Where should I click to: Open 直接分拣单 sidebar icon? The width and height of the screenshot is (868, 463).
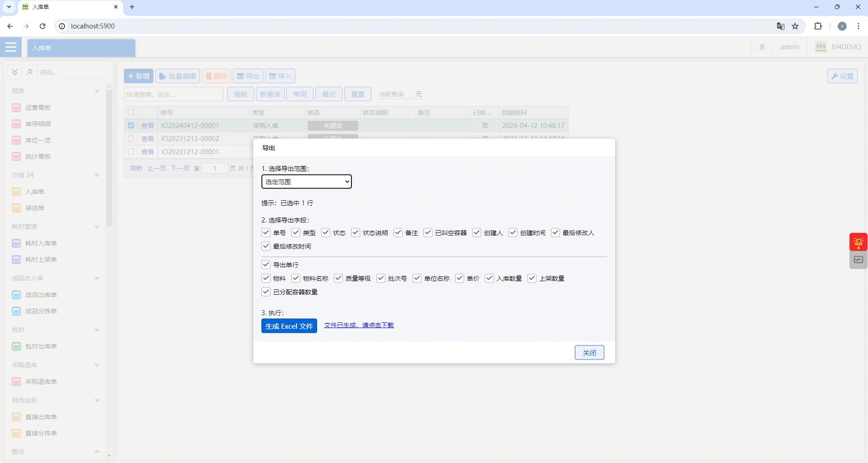[x=16, y=433]
